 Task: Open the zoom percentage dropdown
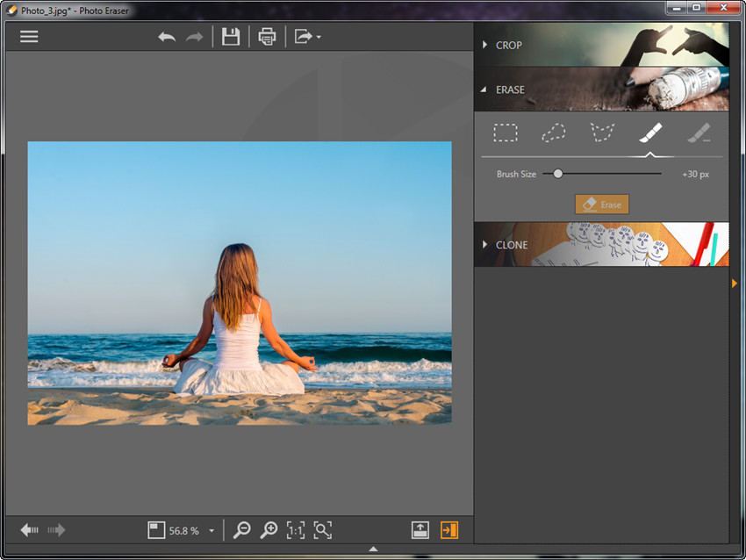click(x=212, y=531)
